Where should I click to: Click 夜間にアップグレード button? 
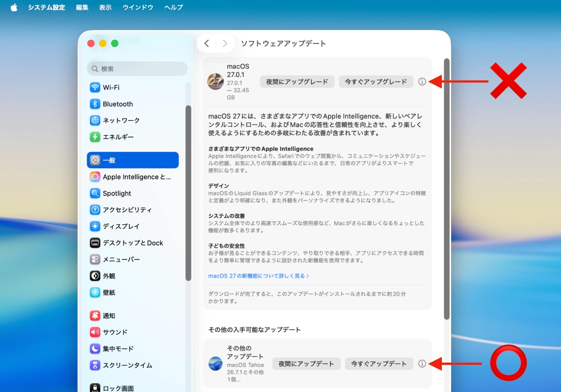coord(297,81)
